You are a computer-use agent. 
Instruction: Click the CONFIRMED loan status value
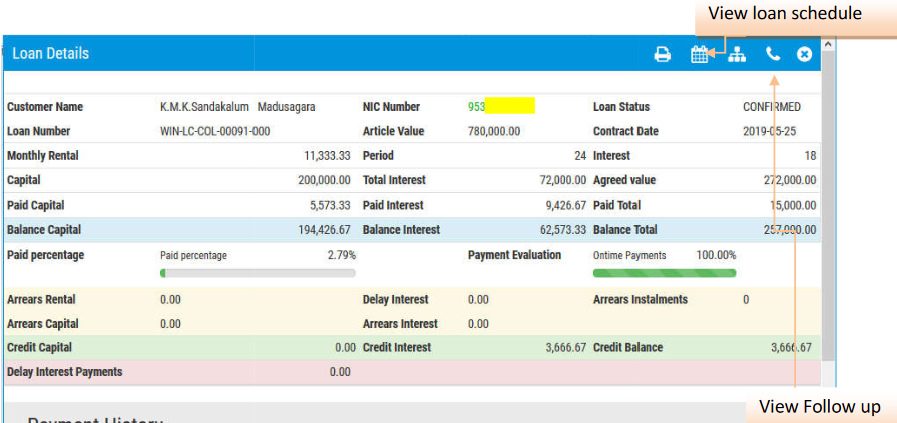point(771,107)
